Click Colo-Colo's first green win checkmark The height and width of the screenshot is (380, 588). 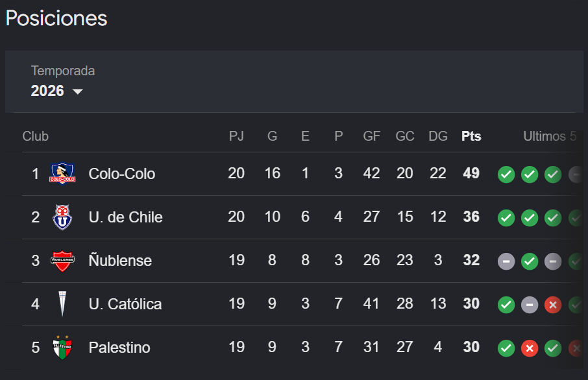click(x=506, y=174)
